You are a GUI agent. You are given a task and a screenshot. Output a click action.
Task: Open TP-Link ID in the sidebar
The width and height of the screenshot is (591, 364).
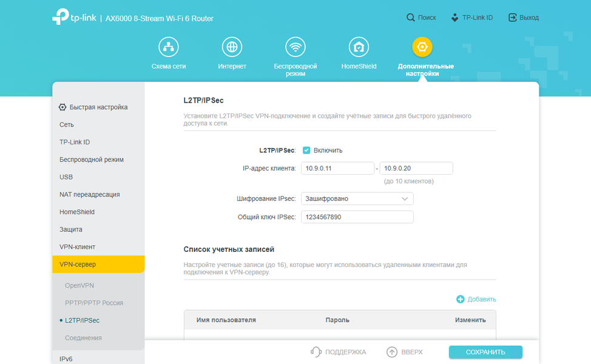click(98, 142)
